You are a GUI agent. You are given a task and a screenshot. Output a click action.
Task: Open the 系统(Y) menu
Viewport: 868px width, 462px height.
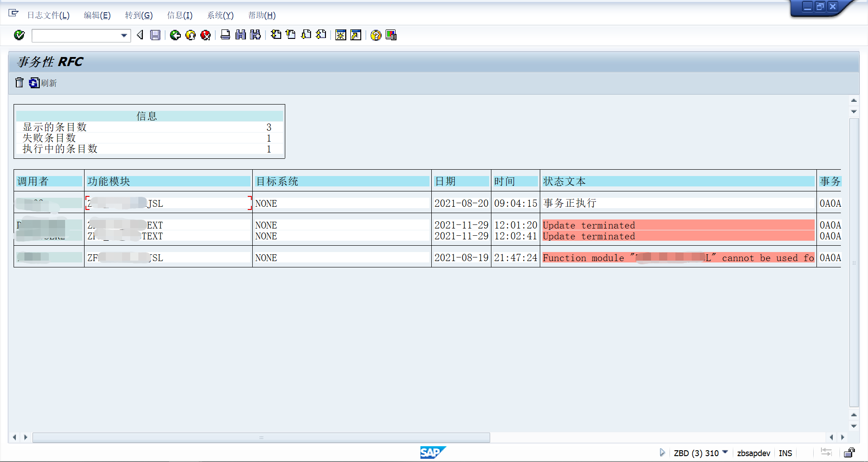(x=220, y=15)
